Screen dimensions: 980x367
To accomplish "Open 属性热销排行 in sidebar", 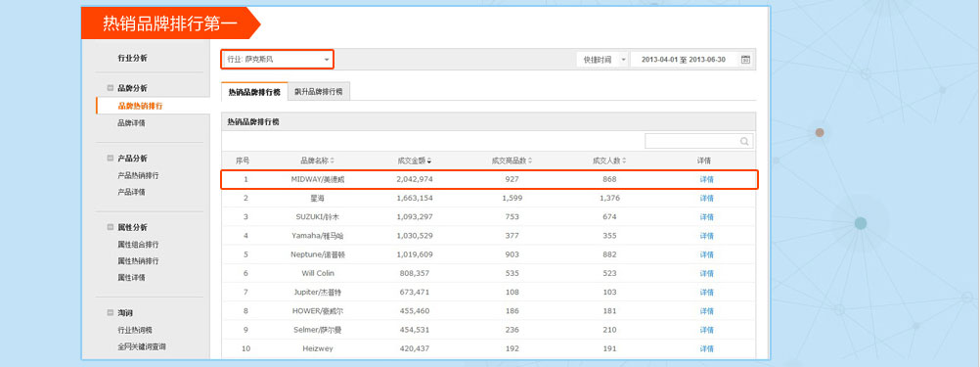I will tap(138, 260).
